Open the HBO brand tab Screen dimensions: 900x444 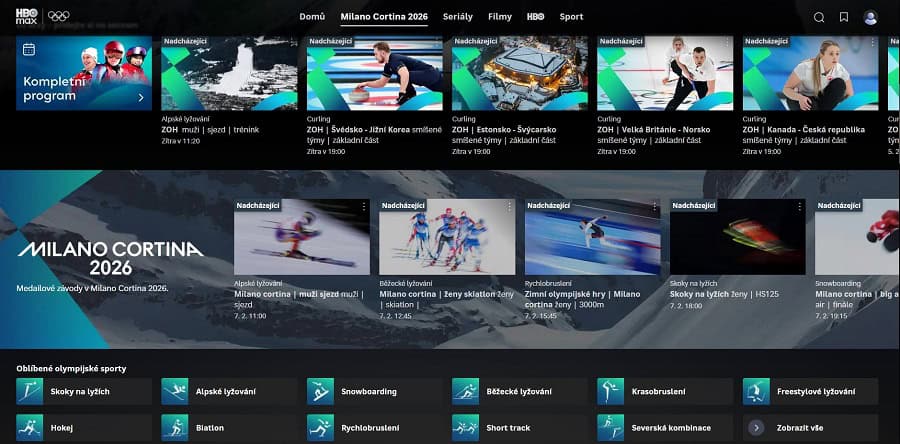click(x=536, y=17)
